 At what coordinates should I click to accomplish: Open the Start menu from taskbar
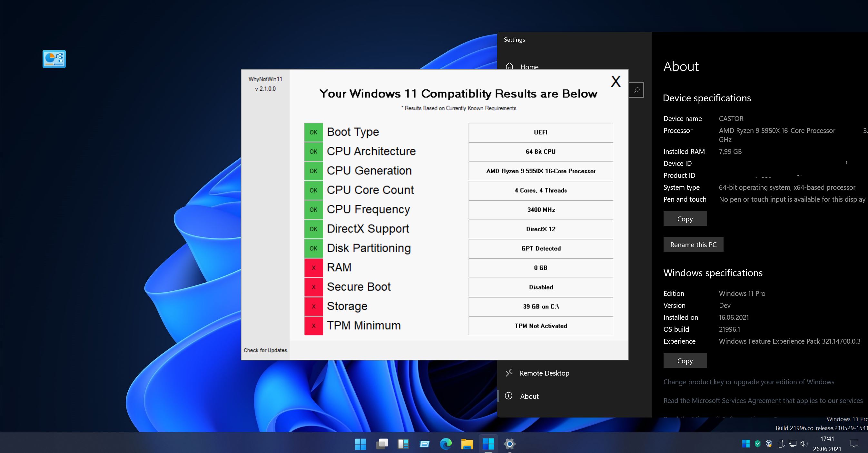click(360, 444)
